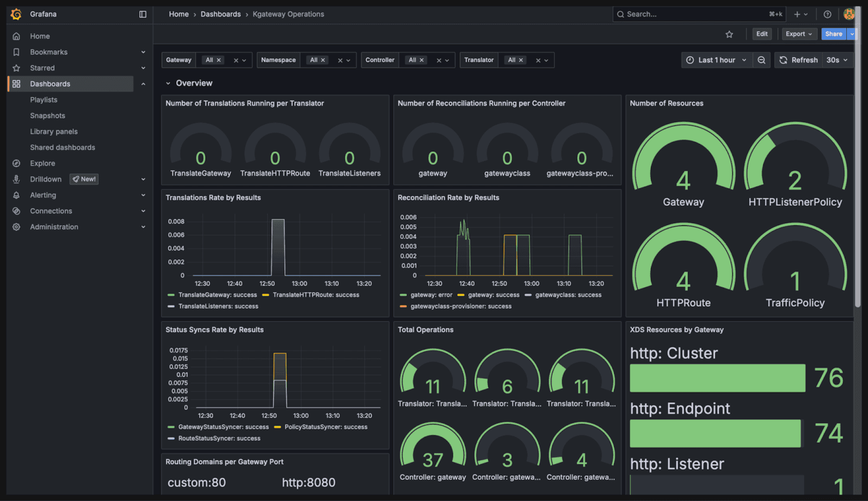Click the Share button
The height and width of the screenshot is (501, 868).
coord(833,34)
